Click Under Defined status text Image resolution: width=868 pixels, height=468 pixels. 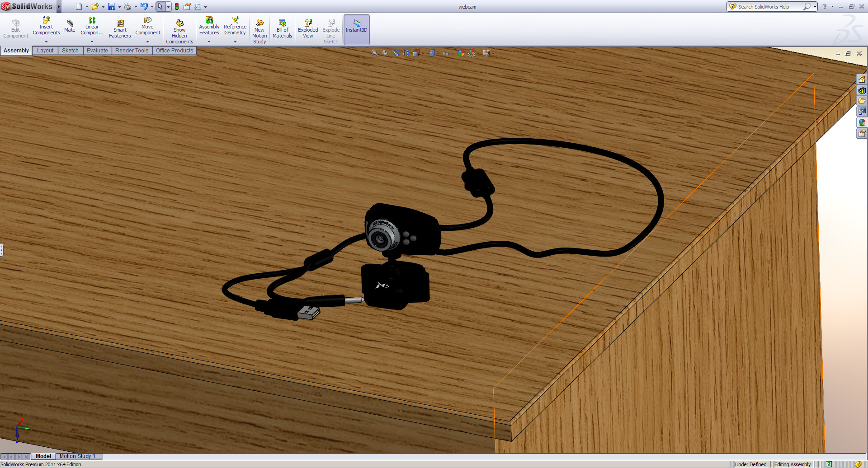751,464
